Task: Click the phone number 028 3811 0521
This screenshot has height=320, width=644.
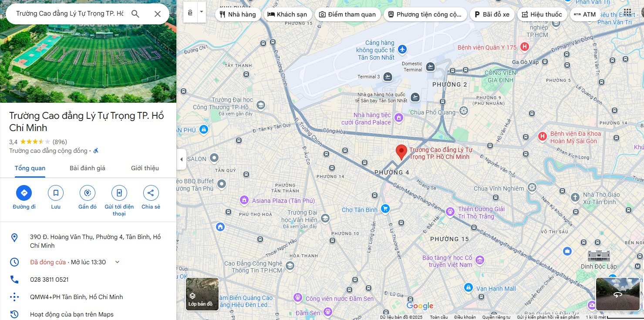Action: point(49,280)
